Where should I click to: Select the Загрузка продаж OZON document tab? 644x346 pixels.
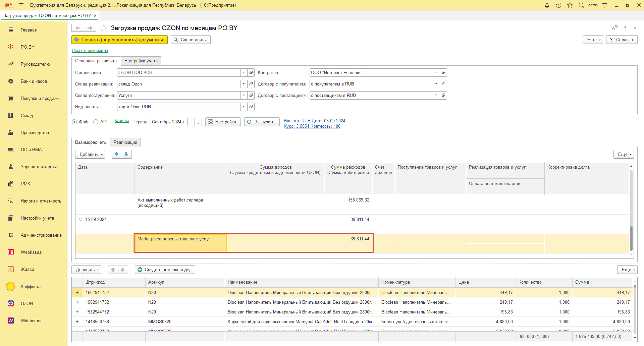pyautogui.click(x=47, y=15)
